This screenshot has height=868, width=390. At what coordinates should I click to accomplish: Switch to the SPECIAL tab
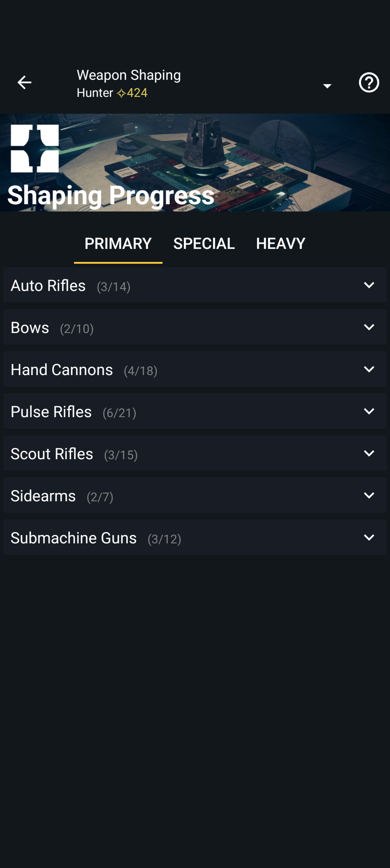click(x=204, y=243)
